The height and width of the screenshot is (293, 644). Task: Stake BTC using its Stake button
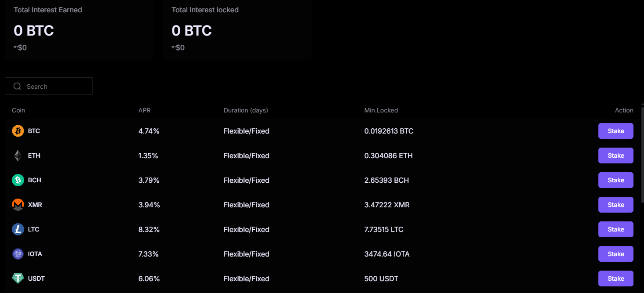click(x=615, y=131)
